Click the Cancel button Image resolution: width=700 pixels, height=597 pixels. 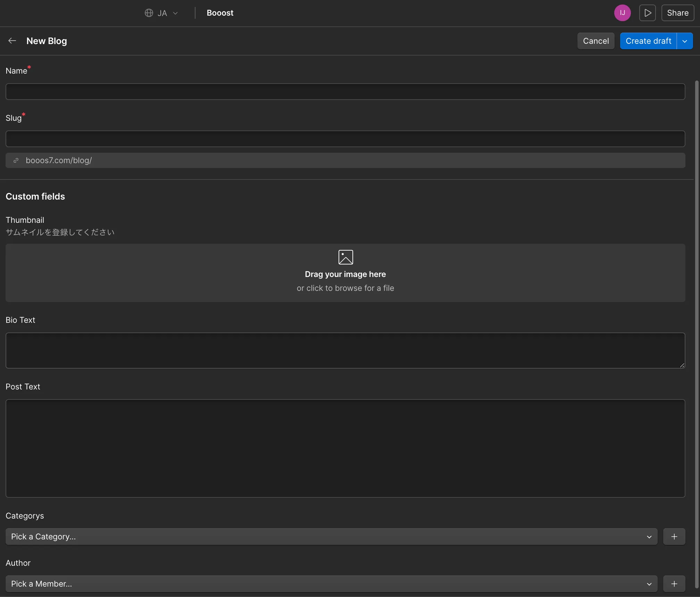point(596,41)
